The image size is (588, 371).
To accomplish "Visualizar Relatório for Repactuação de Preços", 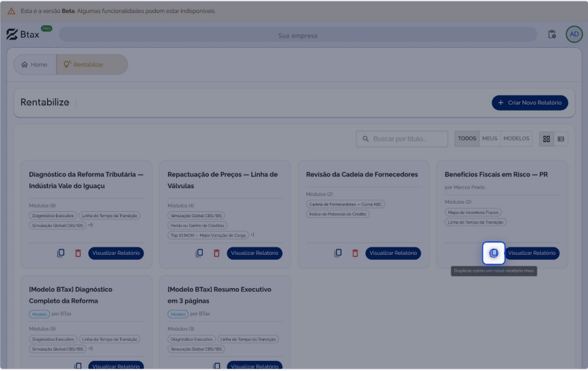I will coord(254,253).
